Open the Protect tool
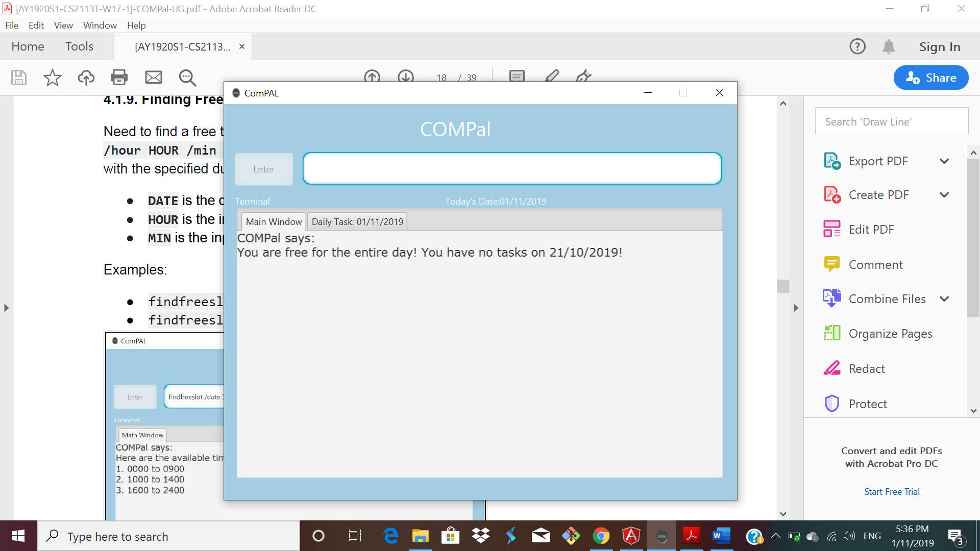 pyautogui.click(x=867, y=404)
